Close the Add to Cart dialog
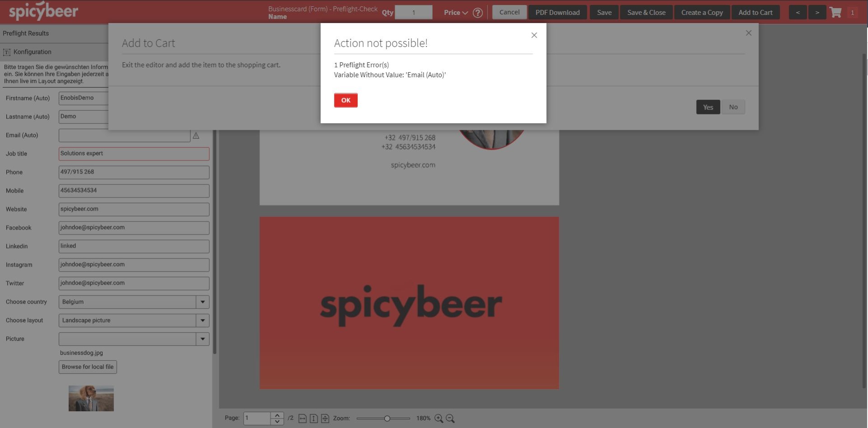This screenshot has width=868, height=428. [749, 33]
